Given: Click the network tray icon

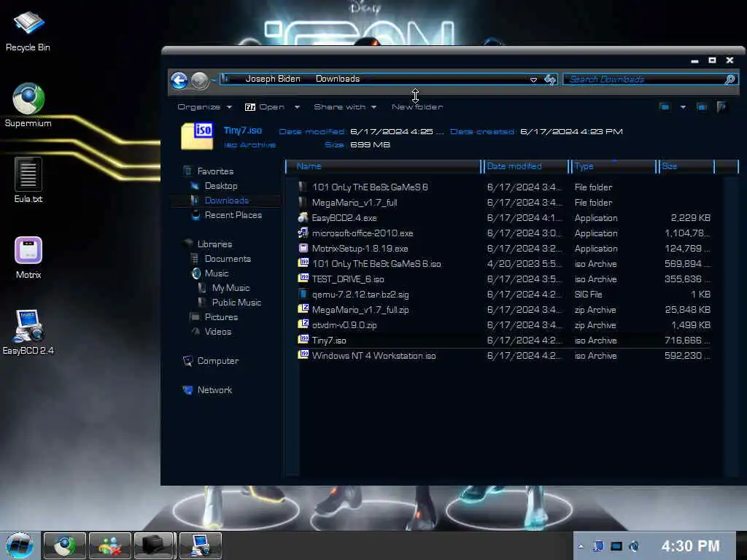Looking at the screenshot, I should tap(597, 546).
